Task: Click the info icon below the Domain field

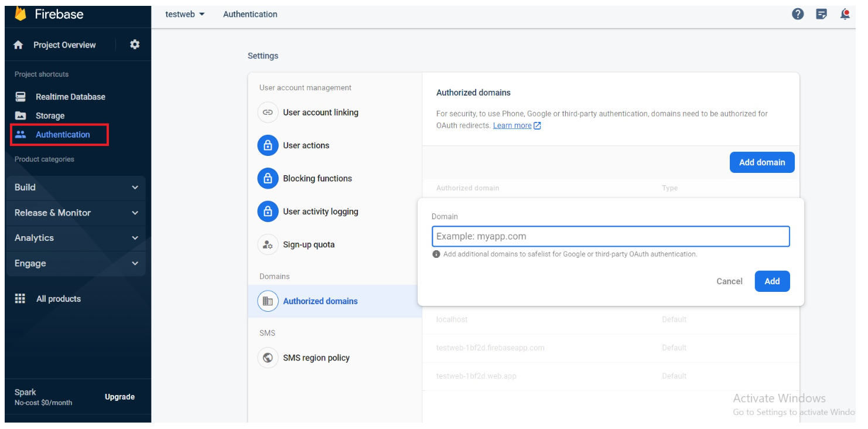Action: tap(436, 254)
